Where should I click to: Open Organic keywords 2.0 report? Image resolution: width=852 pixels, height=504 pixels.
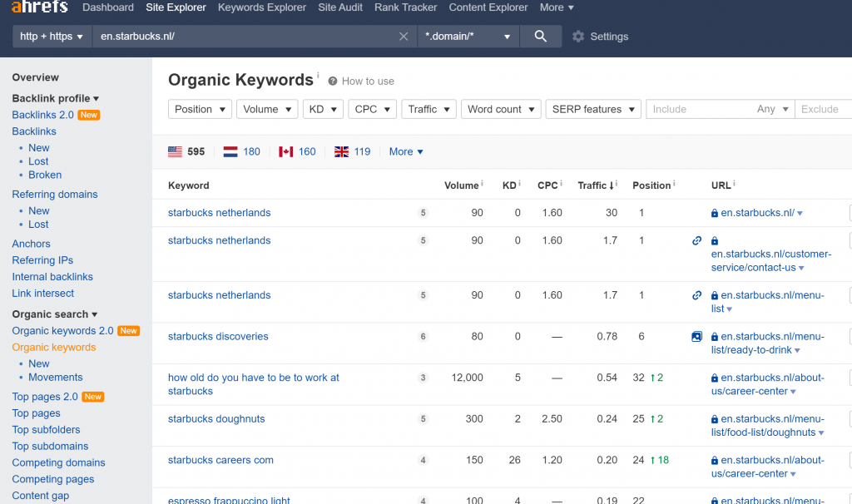(62, 330)
